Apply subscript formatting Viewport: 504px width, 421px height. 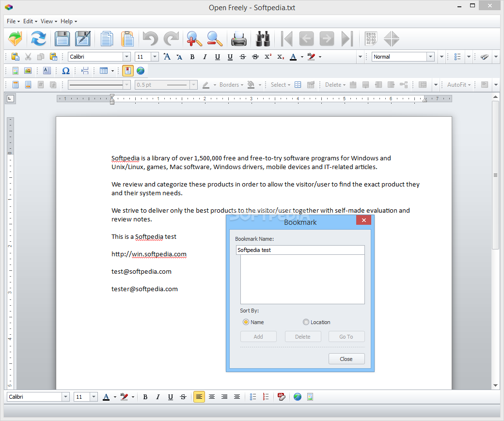tap(280, 57)
